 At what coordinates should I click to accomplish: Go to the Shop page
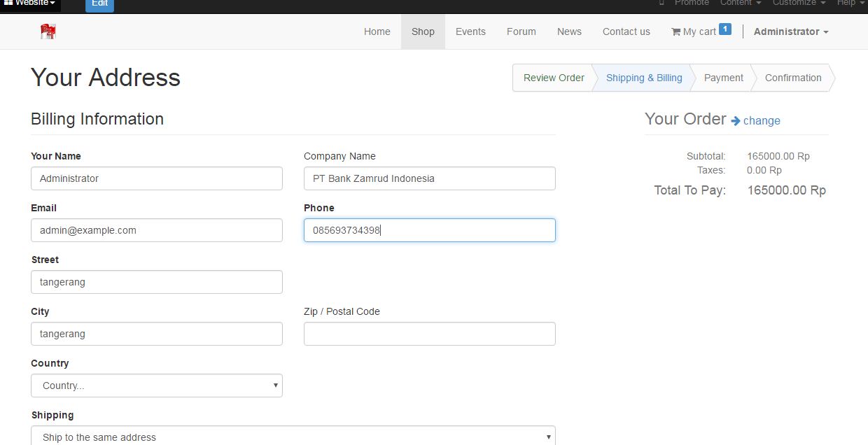tap(423, 31)
